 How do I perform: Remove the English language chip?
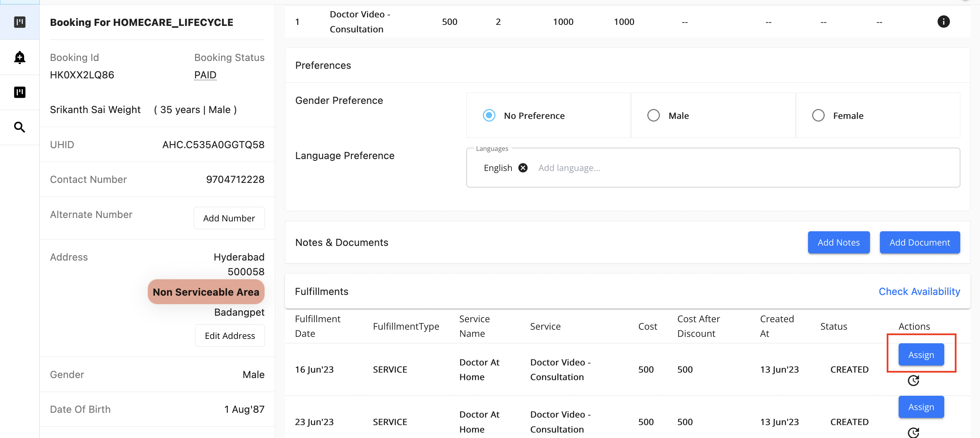coord(523,168)
